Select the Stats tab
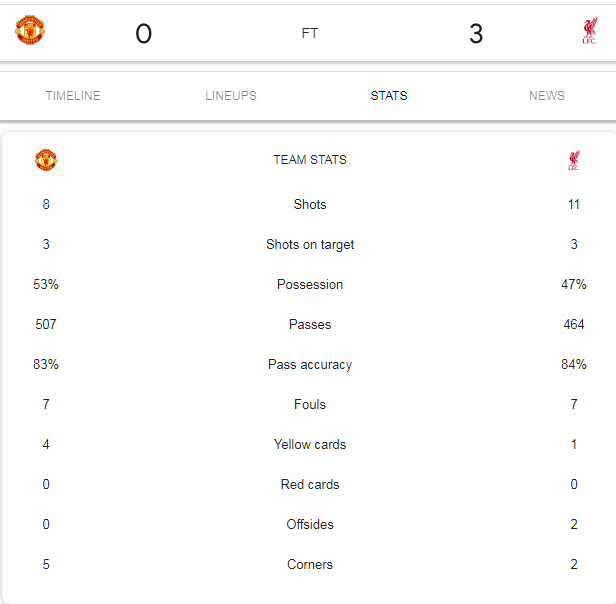Screen dimensions: 616x604 click(389, 95)
